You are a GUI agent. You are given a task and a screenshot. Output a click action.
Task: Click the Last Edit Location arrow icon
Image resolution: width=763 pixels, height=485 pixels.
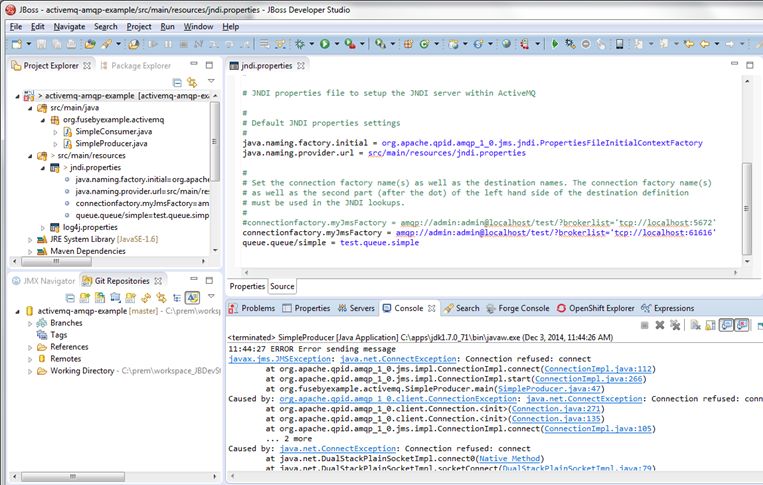point(689,44)
